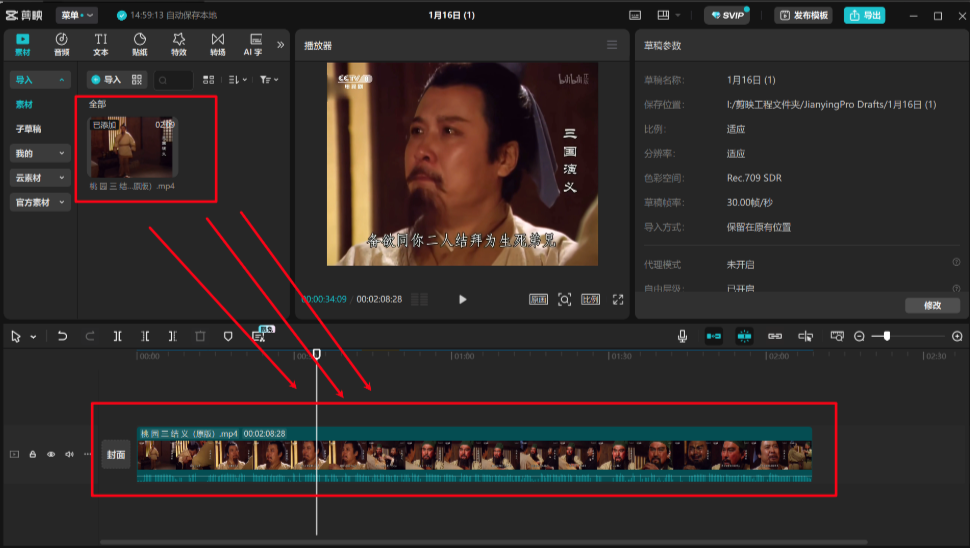Viewport: 970px width, 548px height.
Task: Open the 音频 (Audio) panel tab
Action: click(x=61, y=44)
